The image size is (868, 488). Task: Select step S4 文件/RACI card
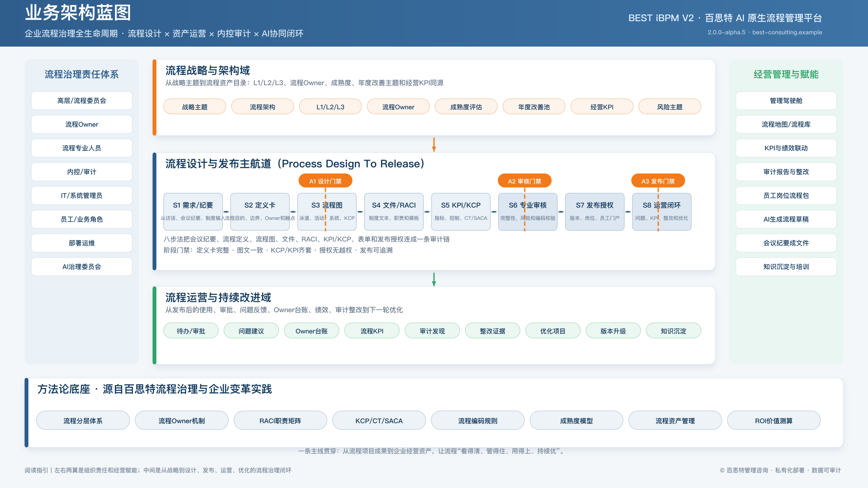point(394,211)
